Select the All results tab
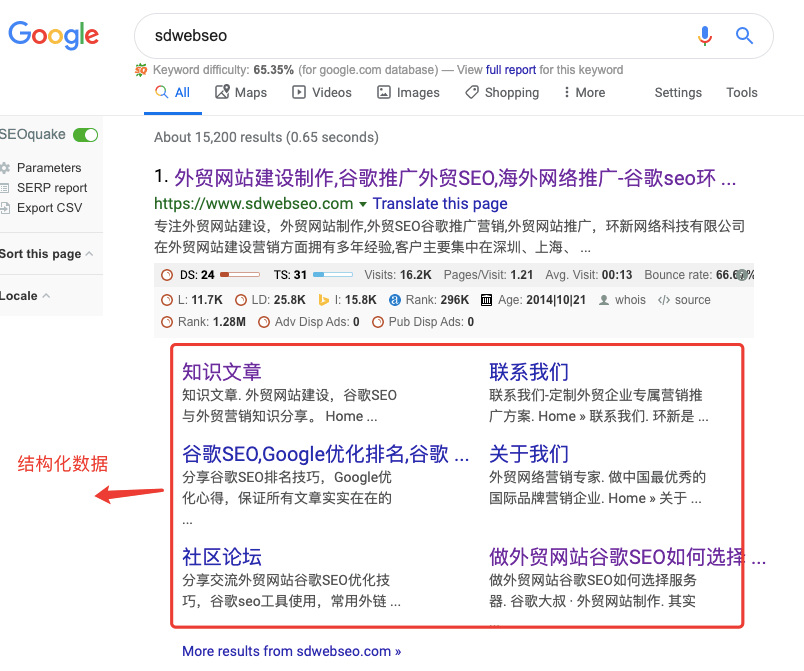 coord(173,92)
